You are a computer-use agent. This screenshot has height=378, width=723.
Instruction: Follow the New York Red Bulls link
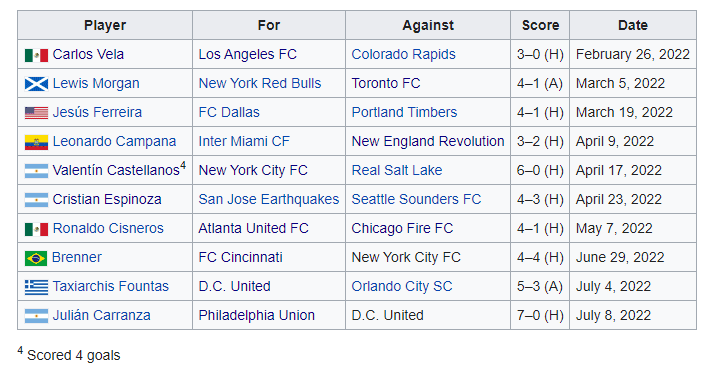point(260,83)
